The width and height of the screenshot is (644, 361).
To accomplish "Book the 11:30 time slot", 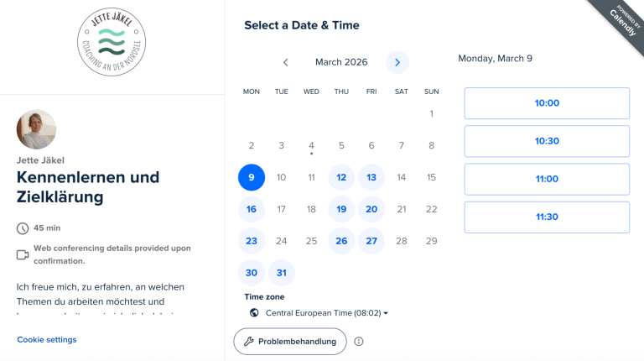I will pos(547,217).
